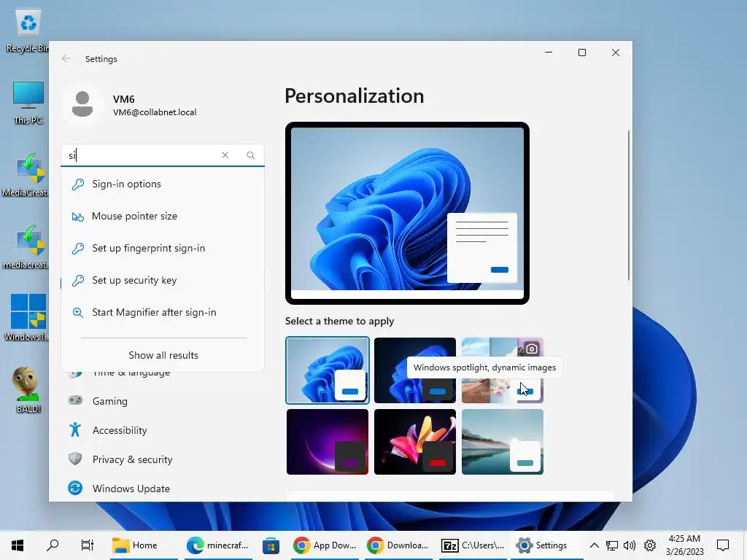
Task: Open Microsoft Store taskbar icon
Action: click(x=271, y=545)
